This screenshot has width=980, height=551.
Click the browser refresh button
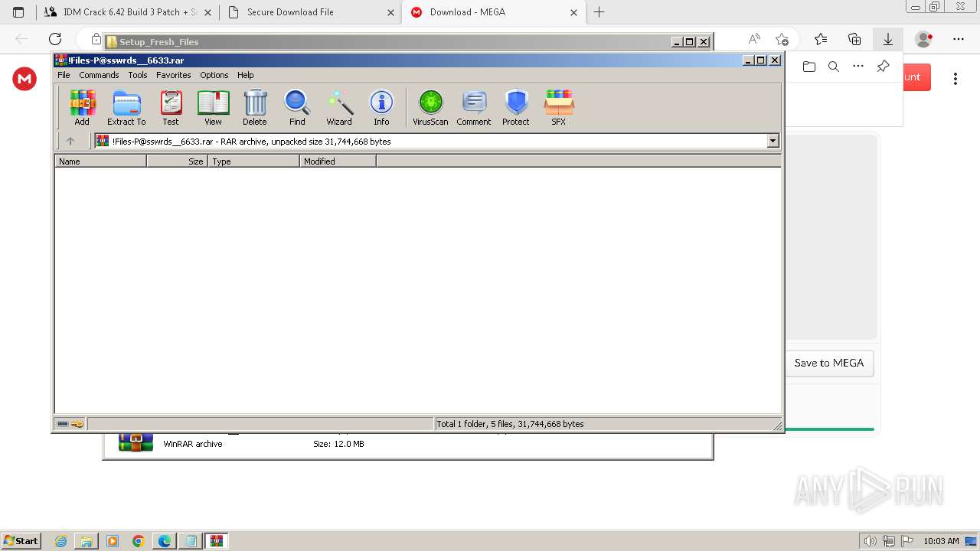pyautogui.click(x=55, y=39)
